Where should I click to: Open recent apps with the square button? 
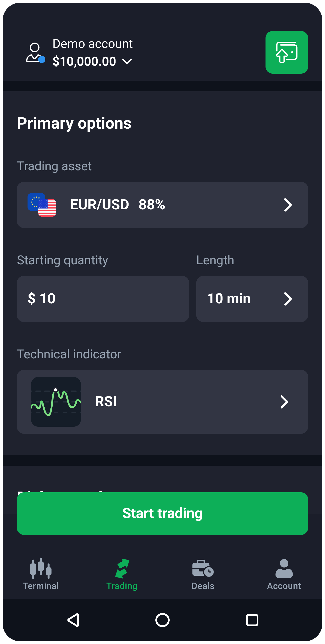click(252, 620)
